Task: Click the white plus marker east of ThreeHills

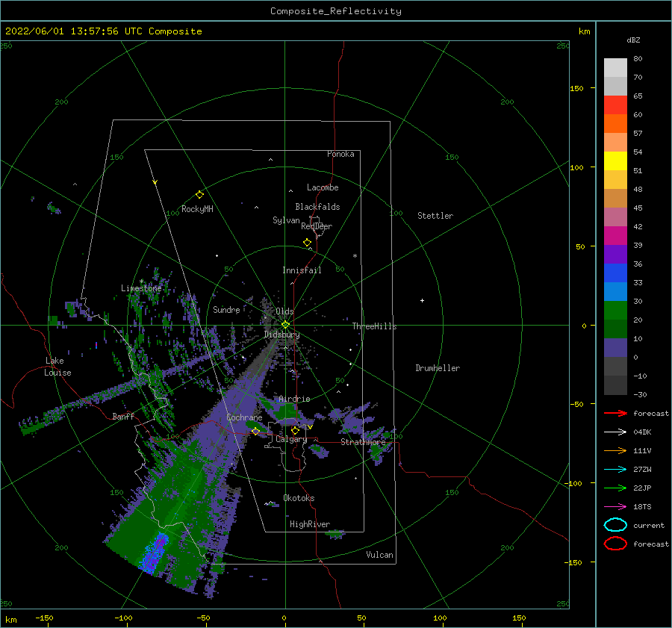Action: pyautogui.click(x=422, y=300)
